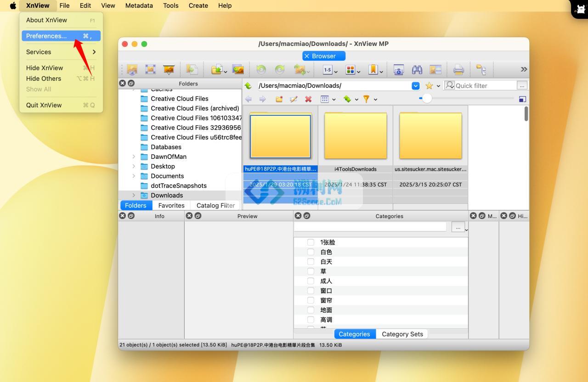Float the Folders panel
588x382 pixels.
point(131,83)
